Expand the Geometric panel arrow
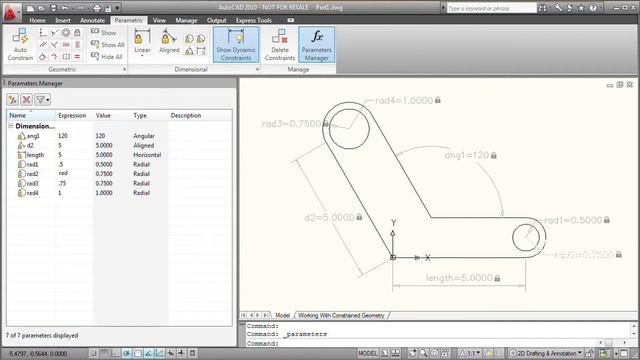The width and height of the screenshot is (640, 360). coord(124,70)
